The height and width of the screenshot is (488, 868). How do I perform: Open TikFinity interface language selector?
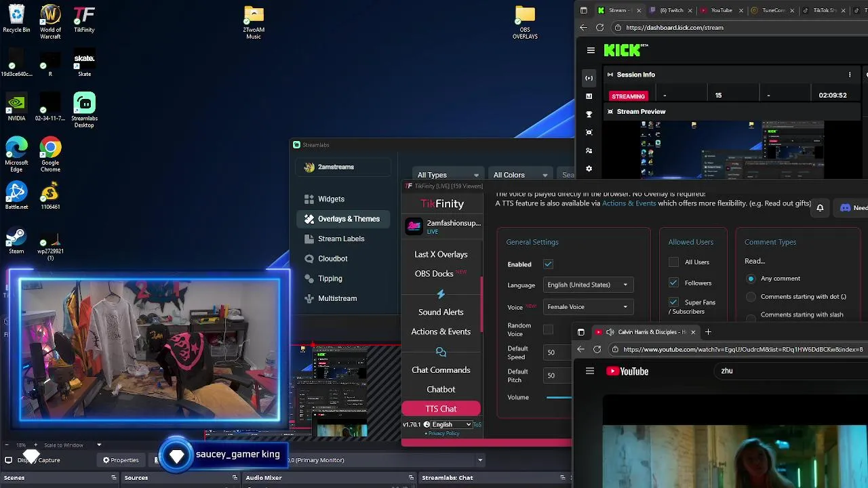click(451, 424)
